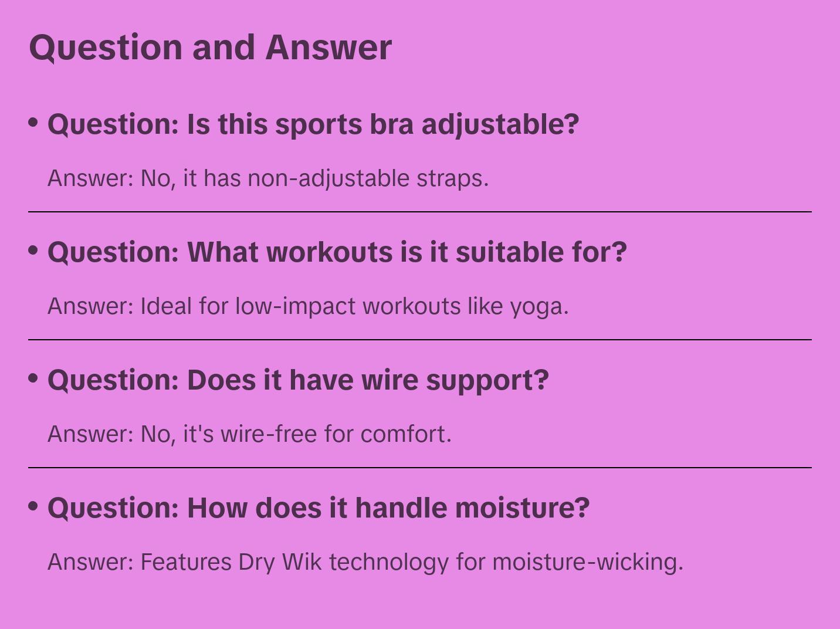Click the bullet beside the workouts question

[33, 251]
